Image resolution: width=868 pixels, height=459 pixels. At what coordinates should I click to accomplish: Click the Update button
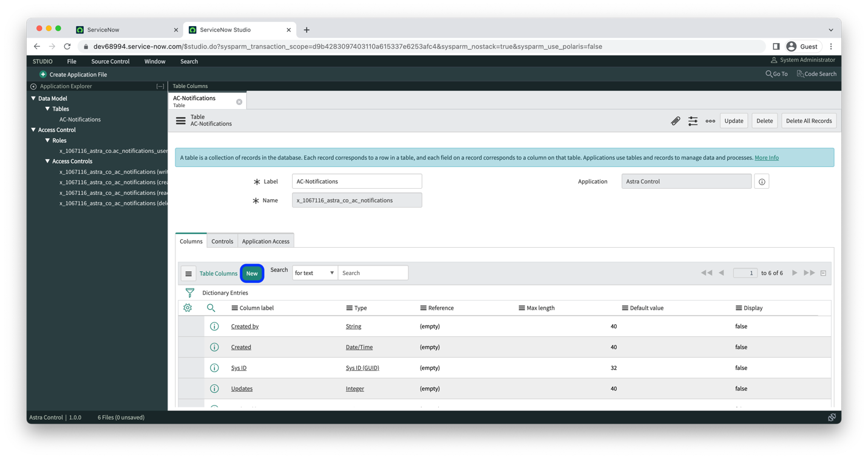(733, 121)
